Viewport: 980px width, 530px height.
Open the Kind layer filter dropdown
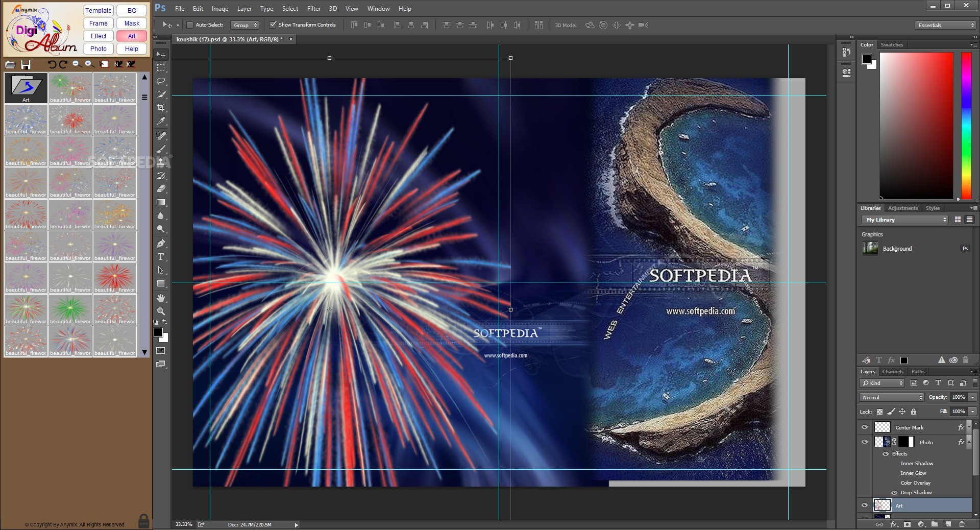click(882, 383)
